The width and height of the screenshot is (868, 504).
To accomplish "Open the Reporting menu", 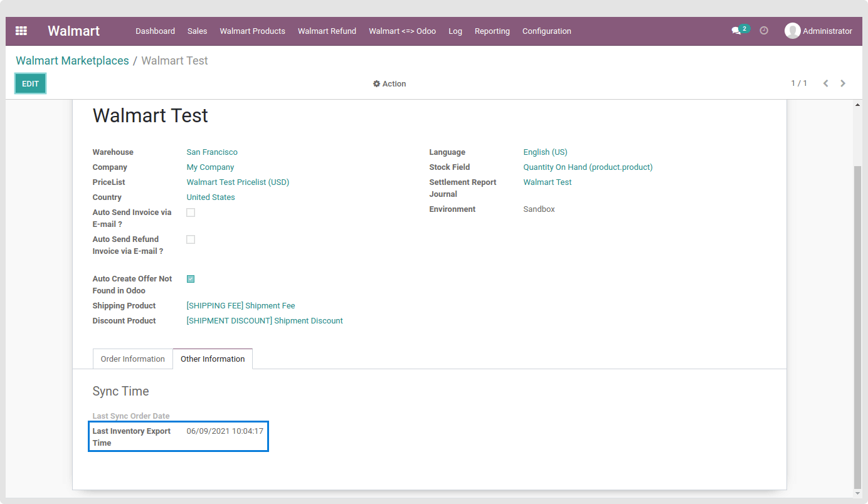I will [x=492, y=31].
